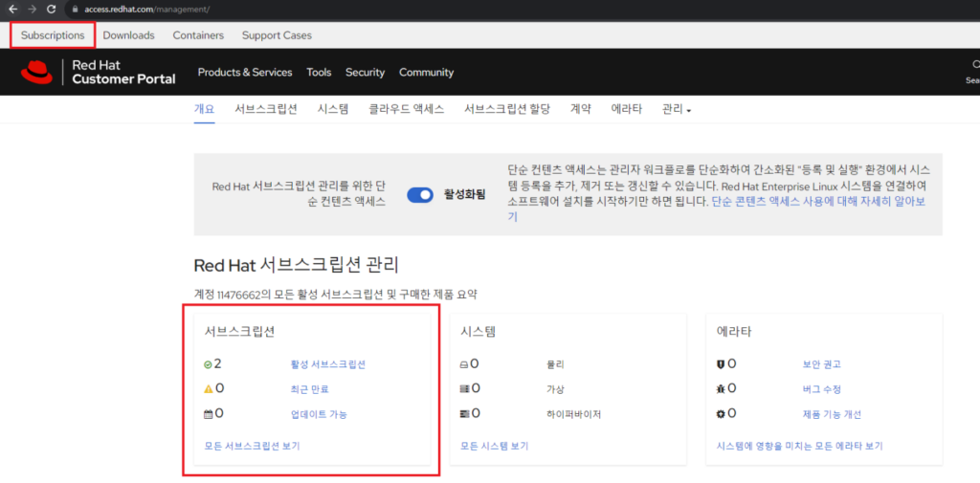Open the 서브스크립션 할당 tab
The height and width of the screenshot is (483, 980).
(507, 109)
